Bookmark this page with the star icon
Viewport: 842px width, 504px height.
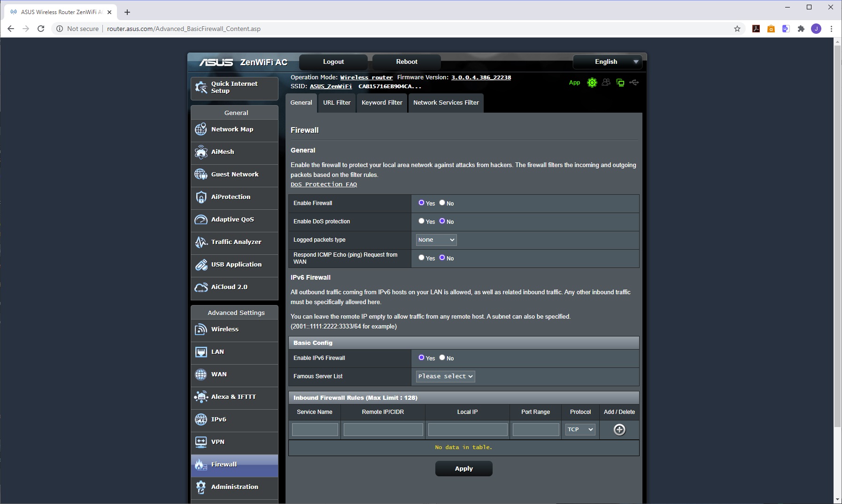[x=737, y=29]
